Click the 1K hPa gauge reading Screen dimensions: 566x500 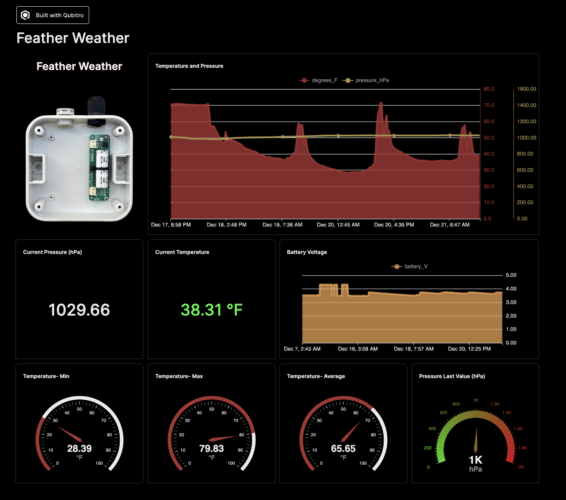(x=475, y=464)
